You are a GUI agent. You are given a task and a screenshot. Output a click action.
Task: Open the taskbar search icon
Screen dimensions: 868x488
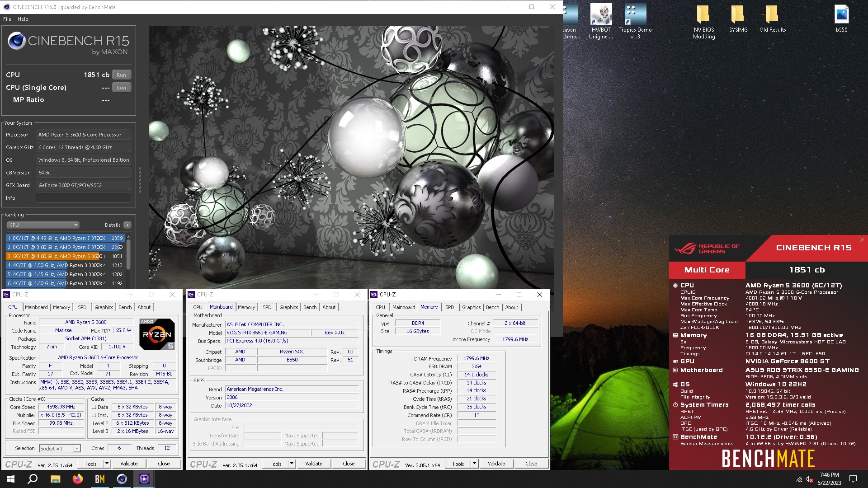tap(33, 479)
